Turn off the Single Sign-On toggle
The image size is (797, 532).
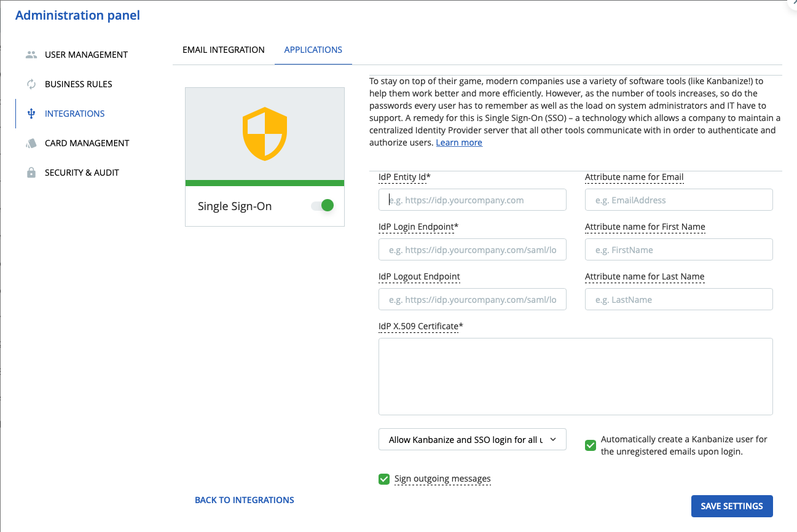[x=323, y=206]
